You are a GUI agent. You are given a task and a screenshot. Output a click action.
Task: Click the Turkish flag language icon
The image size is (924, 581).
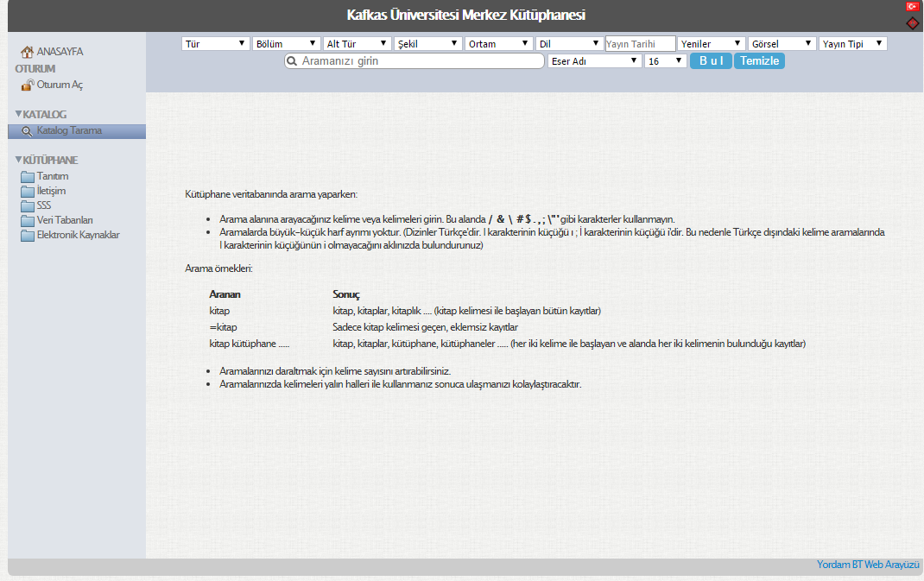[x=912, y=7]
